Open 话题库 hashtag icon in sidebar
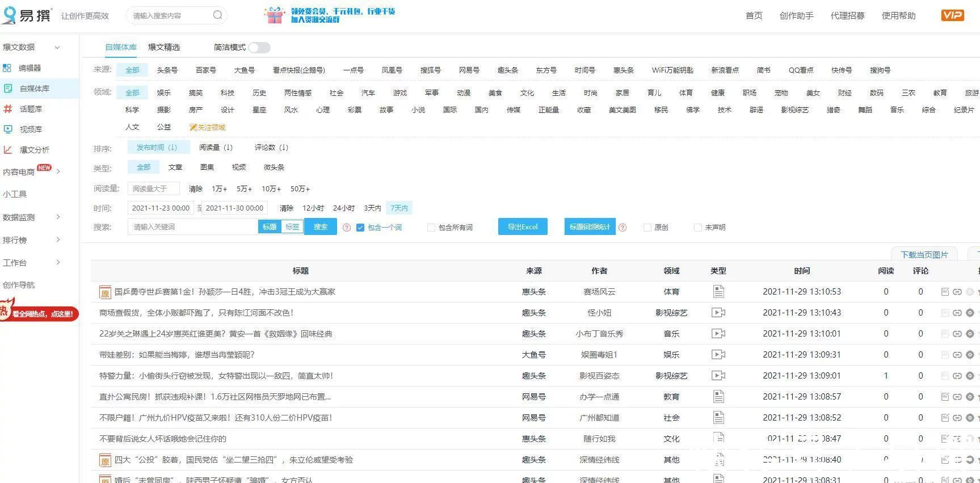The height and width of the screenshot is (483, 980). [x=8, y=109]
